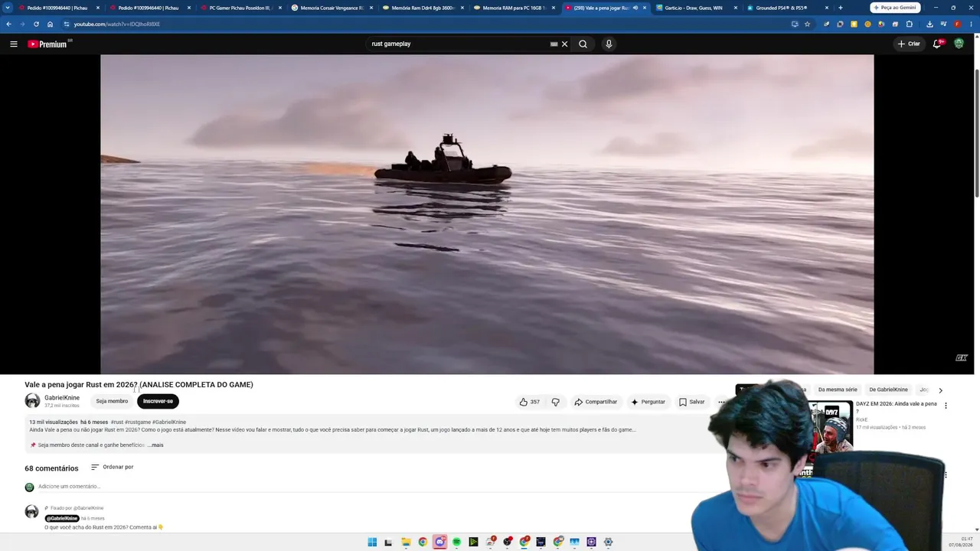This screenshot has width=980, height=551.
Task: Open the on-screen keyboard in search box
Action: click(554, 44)
